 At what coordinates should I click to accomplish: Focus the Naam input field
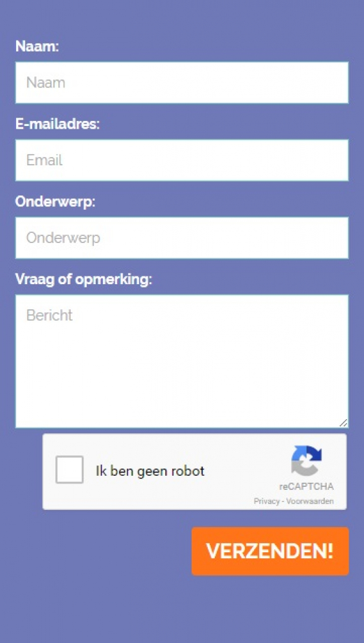click(182, 82)
